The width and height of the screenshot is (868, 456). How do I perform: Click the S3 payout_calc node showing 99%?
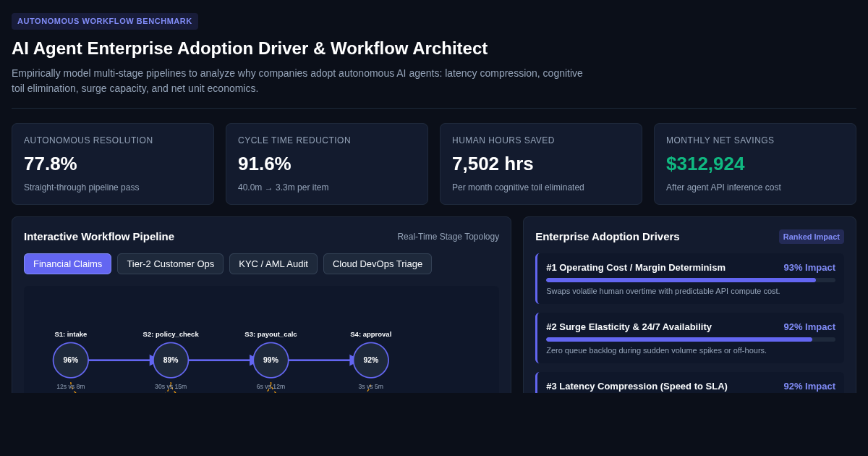[x=271, y=360]
